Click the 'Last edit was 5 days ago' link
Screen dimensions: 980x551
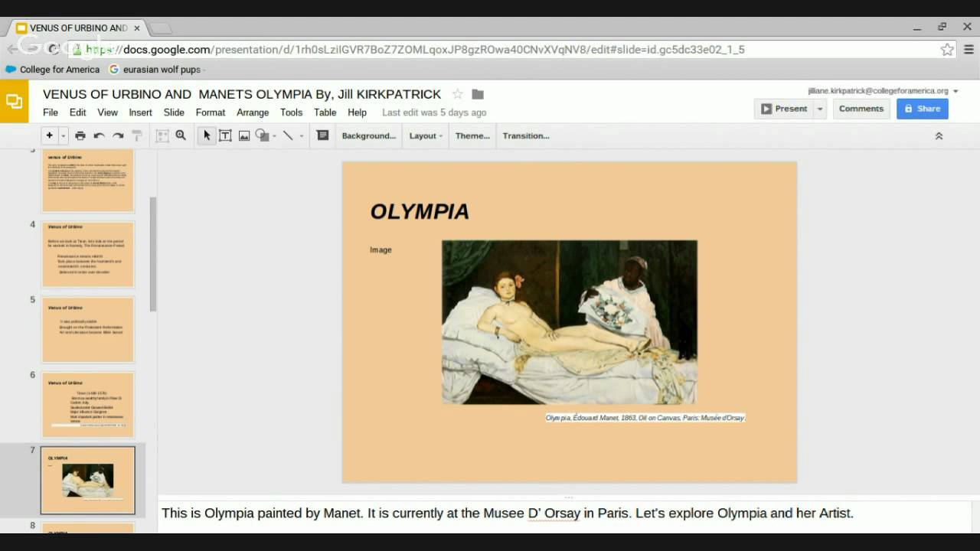tap(434, 112)
